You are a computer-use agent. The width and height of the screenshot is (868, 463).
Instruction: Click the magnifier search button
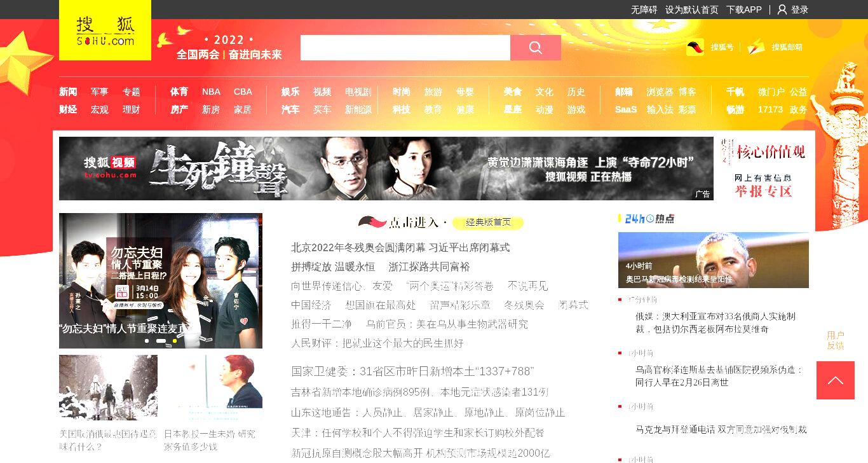(x=535, y=48)
